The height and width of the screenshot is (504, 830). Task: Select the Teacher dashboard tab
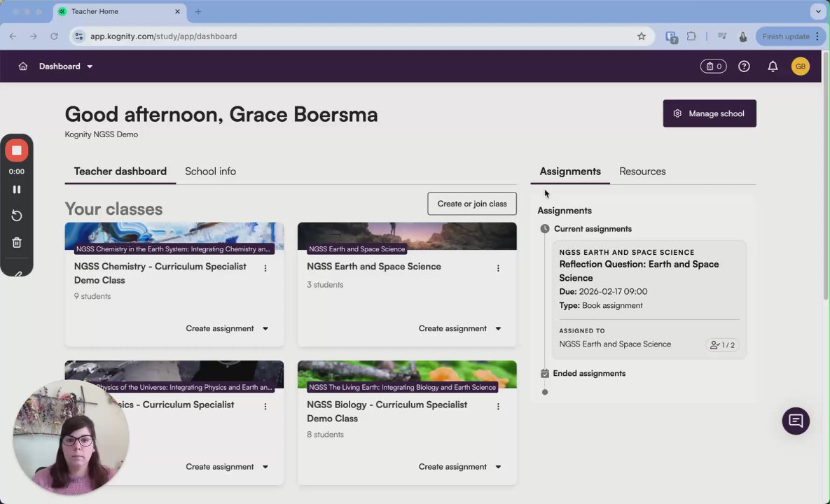(x=120, y=171)
